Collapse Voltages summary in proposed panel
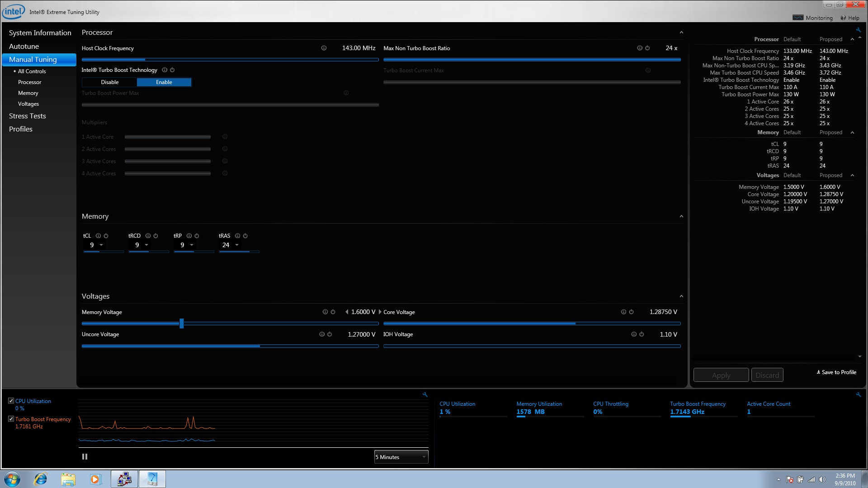The image size is (868, 488). 852,175
